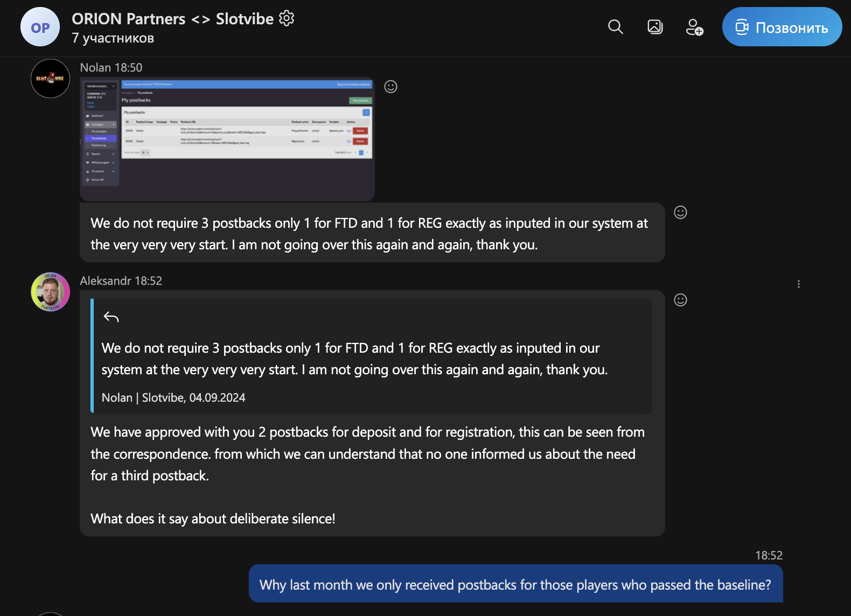Open chat settings gear icon
Screen dimensions: 851x616
pos(287,18)
